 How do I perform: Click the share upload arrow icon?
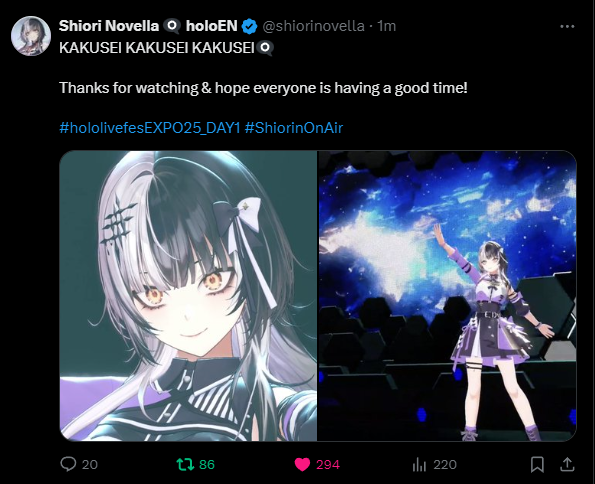tap(567, 464)
